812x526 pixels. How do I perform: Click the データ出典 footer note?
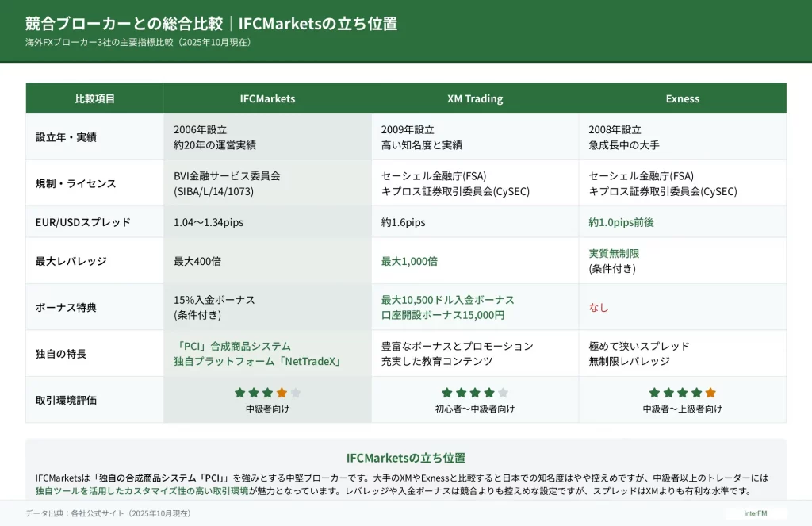108,513
